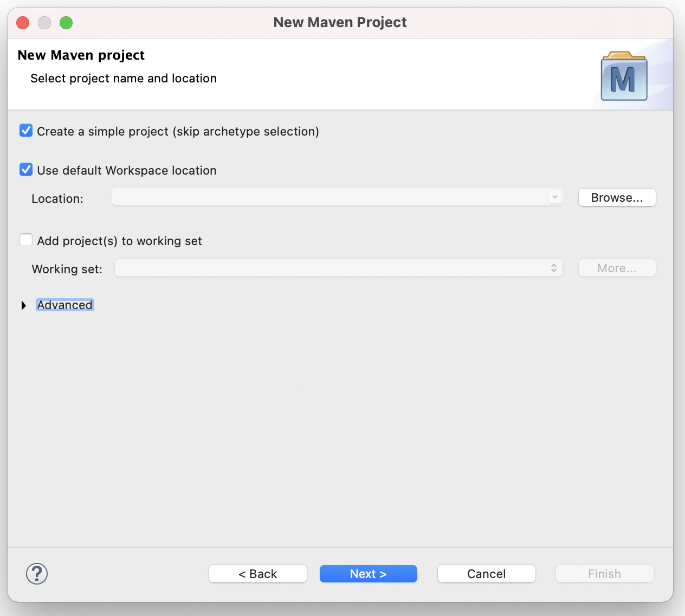Click the More... button
Image resolution: width=685 pixels, height=616 pixels.
point(617,268)
